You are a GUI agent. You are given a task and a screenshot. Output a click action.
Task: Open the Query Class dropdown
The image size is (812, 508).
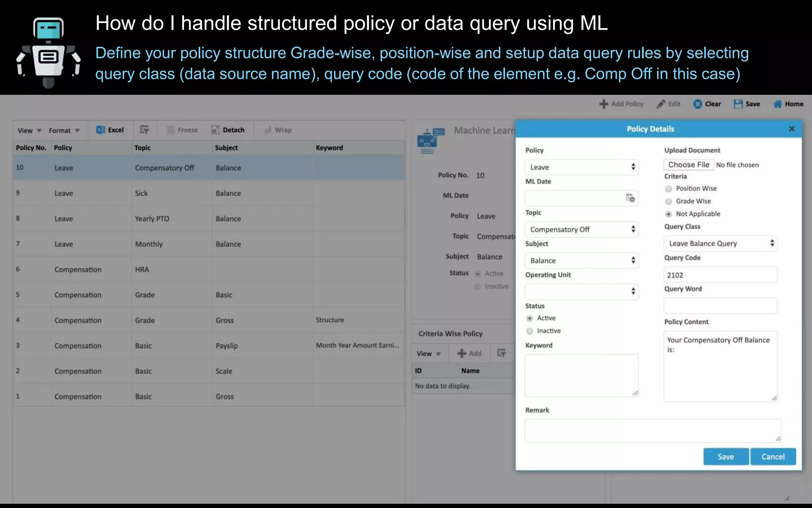click(720, 243)
